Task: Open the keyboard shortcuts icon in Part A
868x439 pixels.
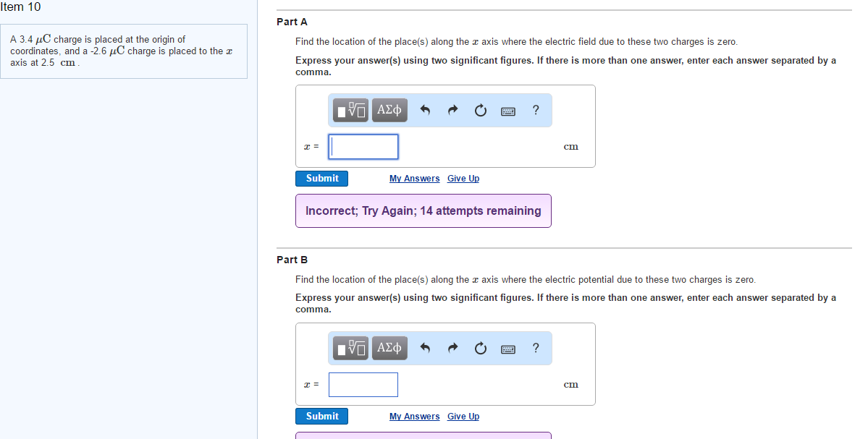Action: (x=507, y=110)
